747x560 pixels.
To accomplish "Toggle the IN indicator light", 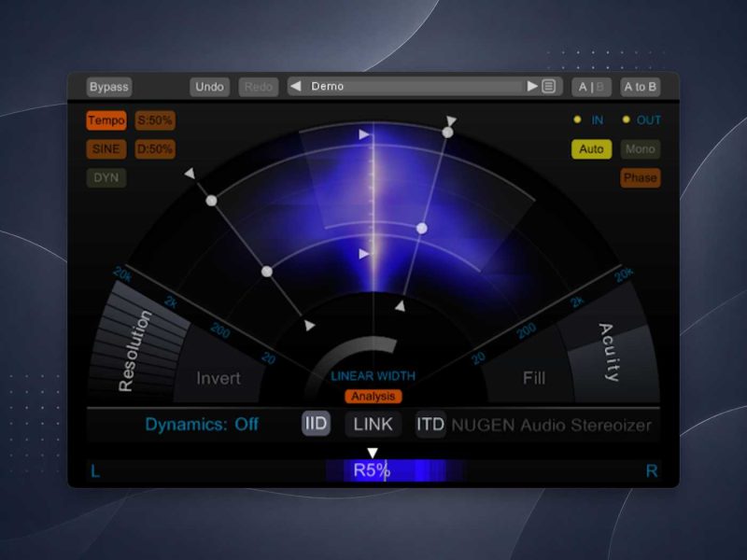I will pos(577,119).
